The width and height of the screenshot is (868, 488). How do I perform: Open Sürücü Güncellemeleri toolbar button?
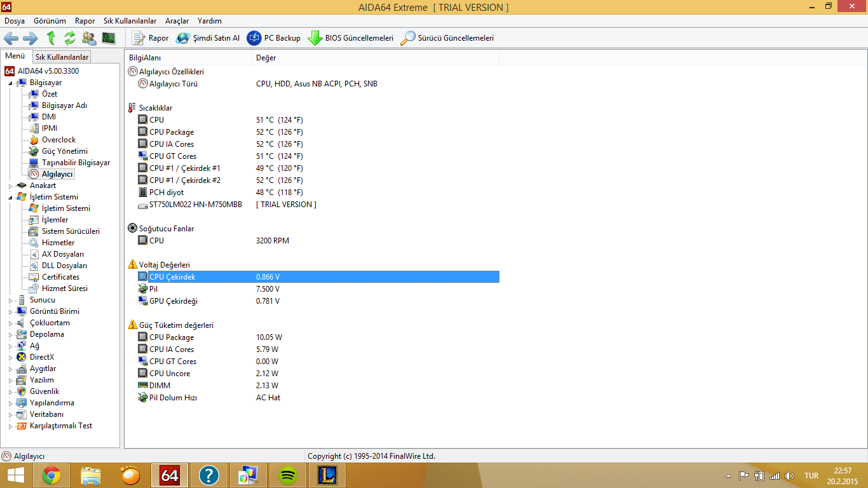[x=447, y=38]
